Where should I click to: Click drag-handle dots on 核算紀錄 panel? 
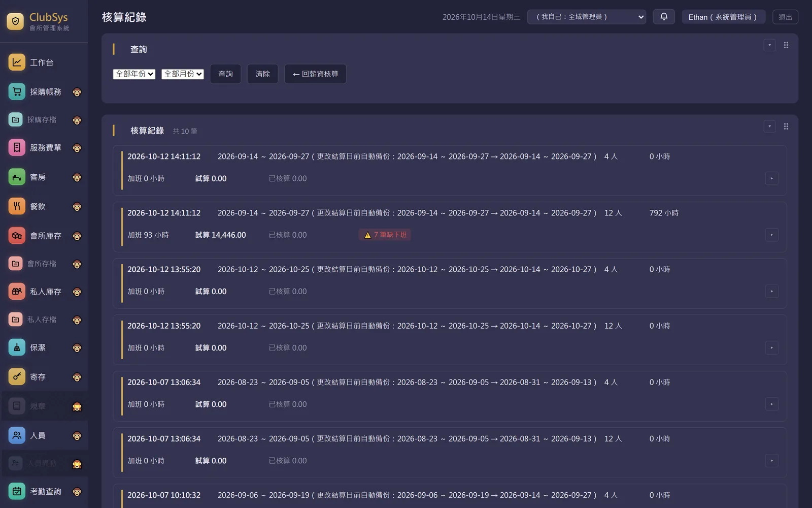pos(786,126)
